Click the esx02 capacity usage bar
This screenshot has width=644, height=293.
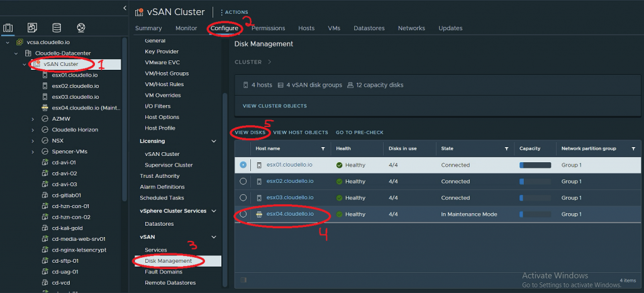[535, 181]
